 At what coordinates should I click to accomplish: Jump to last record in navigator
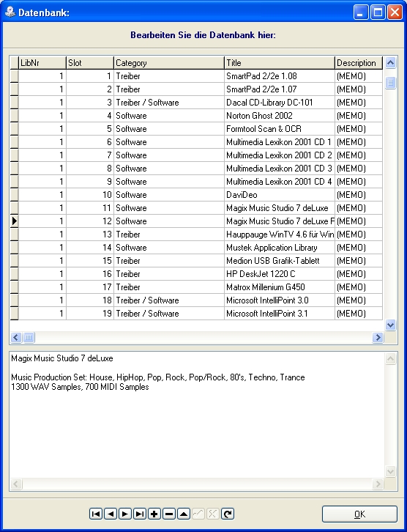140,514
